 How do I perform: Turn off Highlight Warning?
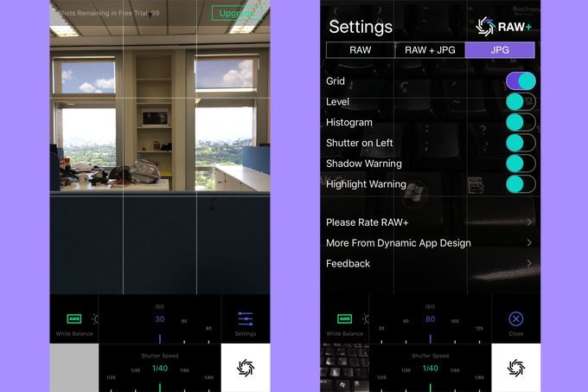click(521, 183)
